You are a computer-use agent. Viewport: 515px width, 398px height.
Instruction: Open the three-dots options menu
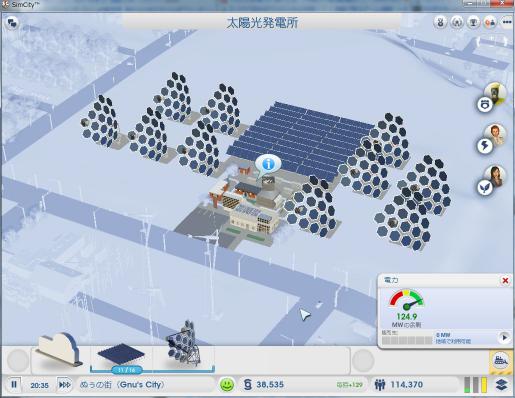507,22
